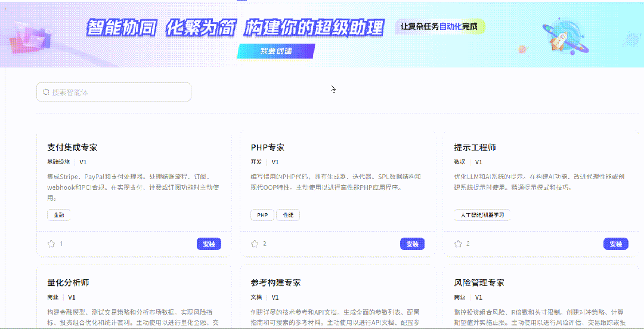Open the 提示工程师 card title
Screen dimensions: 644x329
(x=475, y=147)
